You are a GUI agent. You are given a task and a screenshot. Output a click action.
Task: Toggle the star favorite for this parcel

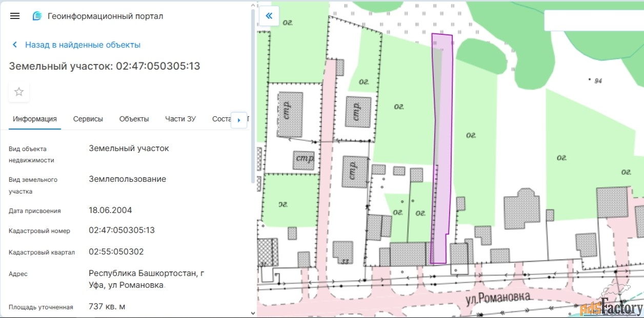click(19, 92)
